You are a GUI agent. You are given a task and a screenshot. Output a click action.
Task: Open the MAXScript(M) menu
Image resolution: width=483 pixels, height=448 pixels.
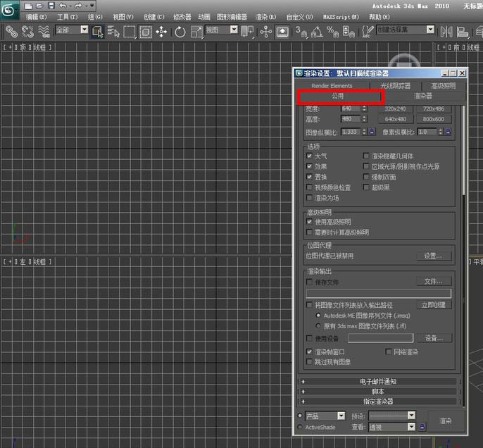341,17
